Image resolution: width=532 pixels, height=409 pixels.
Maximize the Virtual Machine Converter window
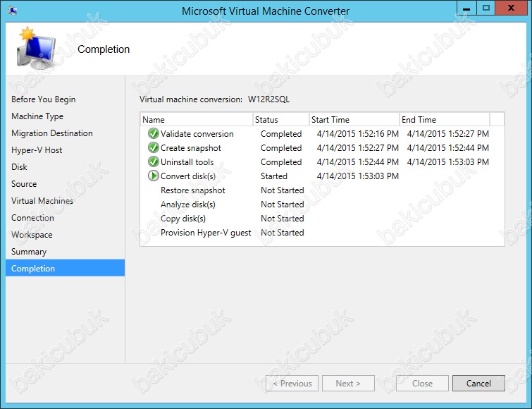pos(486,8)
